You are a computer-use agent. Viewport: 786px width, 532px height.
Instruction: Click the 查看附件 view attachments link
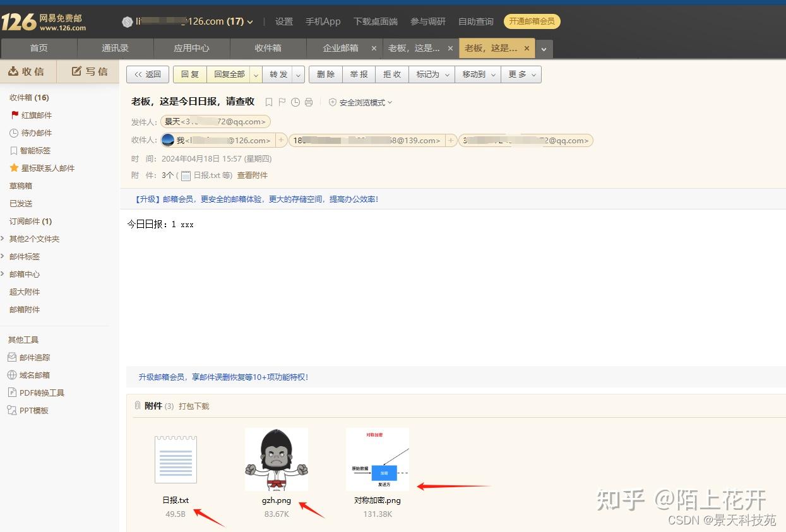coord(253,175)
